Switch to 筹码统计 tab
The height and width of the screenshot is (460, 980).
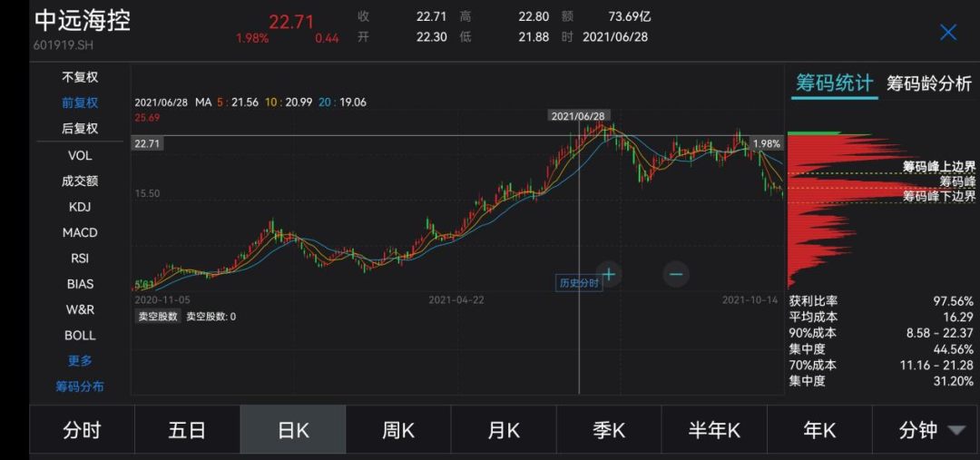click(835, 83)
